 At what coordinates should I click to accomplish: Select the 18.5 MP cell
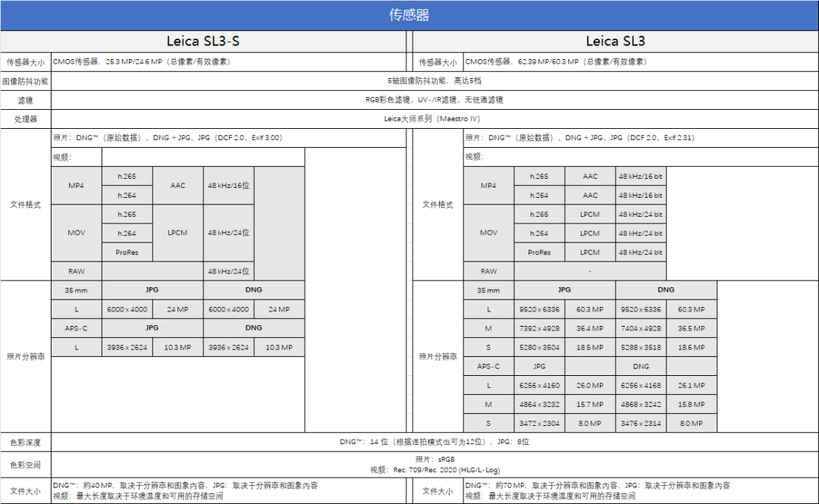[590, 347]
